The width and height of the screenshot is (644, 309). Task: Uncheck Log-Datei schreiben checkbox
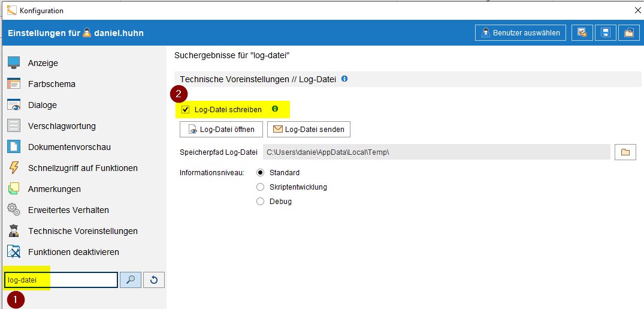186,109
